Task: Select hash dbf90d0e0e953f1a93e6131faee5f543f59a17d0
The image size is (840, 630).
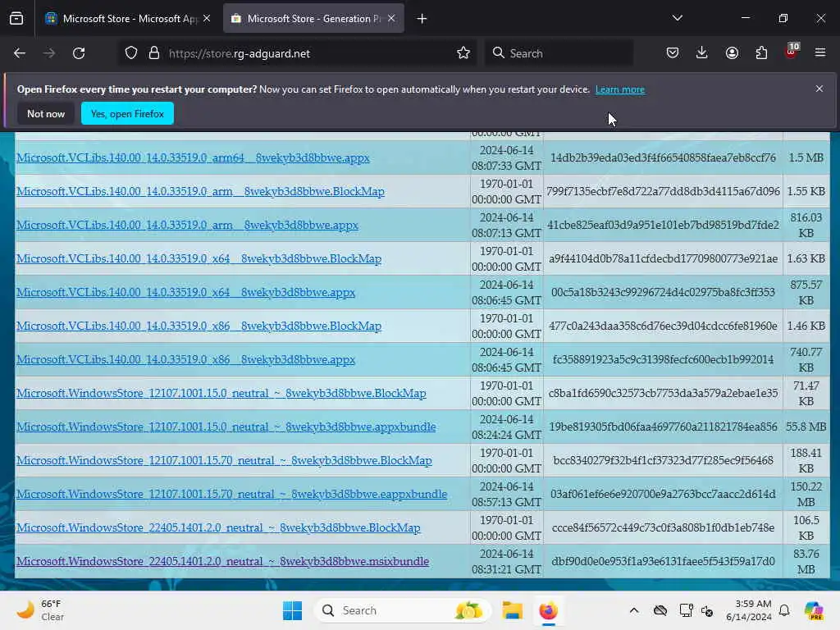Action: coord(663,561)
